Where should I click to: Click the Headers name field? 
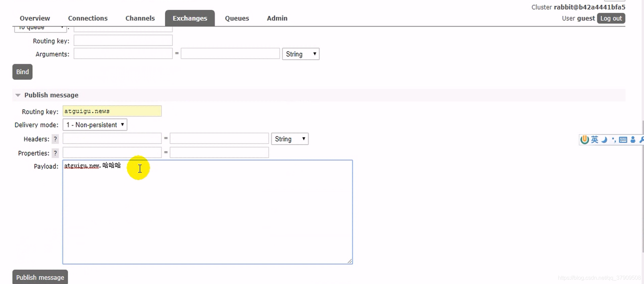click(112, 138)
